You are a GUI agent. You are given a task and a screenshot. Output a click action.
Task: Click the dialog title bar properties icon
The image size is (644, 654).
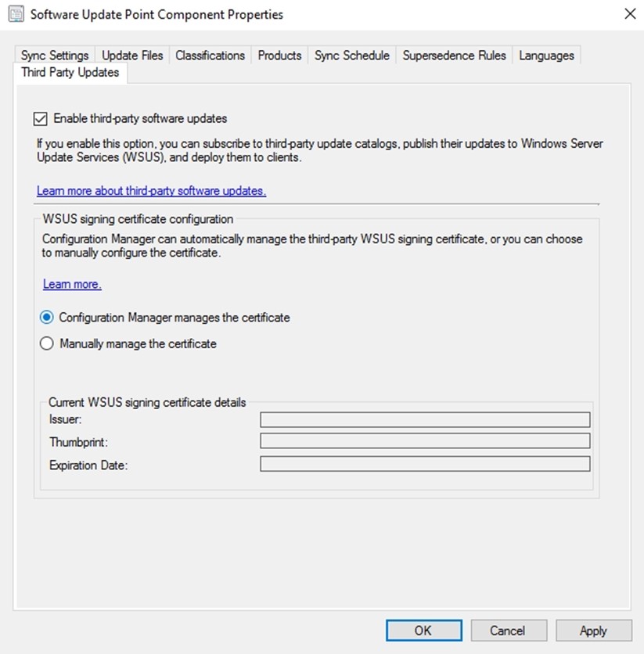[16, 14]
